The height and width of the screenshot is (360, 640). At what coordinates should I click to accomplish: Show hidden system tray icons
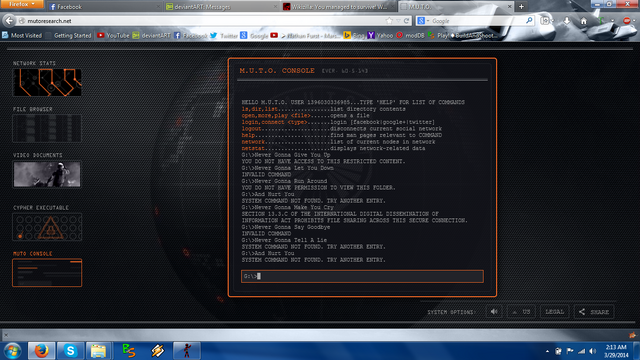547,351
